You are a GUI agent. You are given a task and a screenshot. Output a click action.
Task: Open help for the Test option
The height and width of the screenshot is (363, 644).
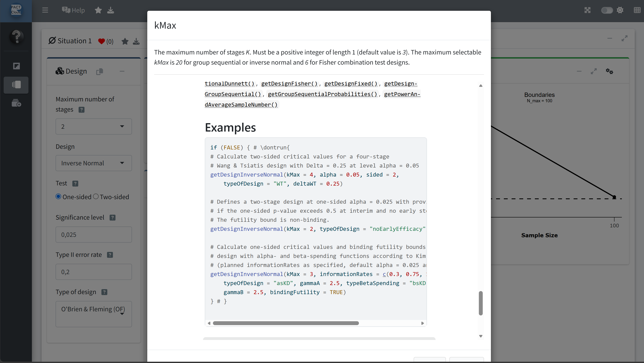(x=75, y=183)
